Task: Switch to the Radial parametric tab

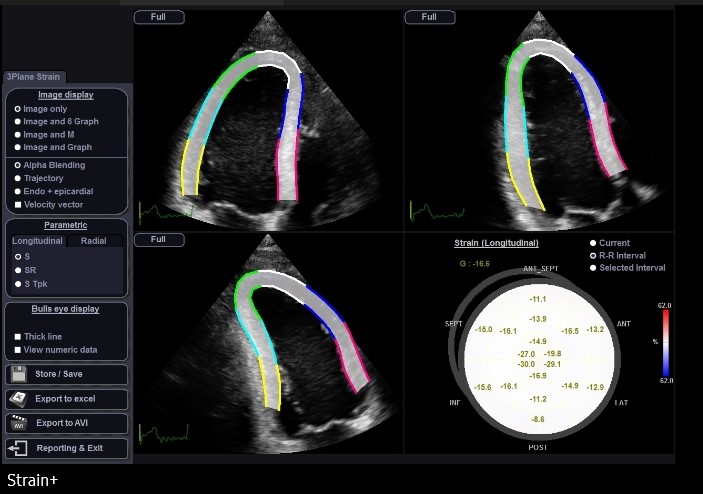Action: pyautogui.click(x=94, y=241)
